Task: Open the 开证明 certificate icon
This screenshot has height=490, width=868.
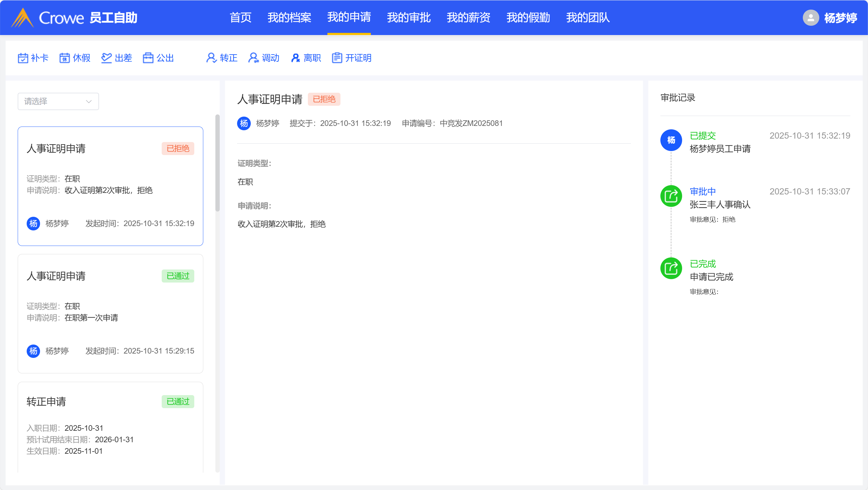Action: pos(337,58)
